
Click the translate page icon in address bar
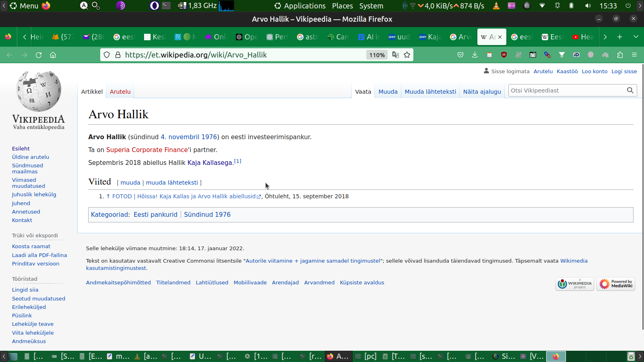(396, 55)
